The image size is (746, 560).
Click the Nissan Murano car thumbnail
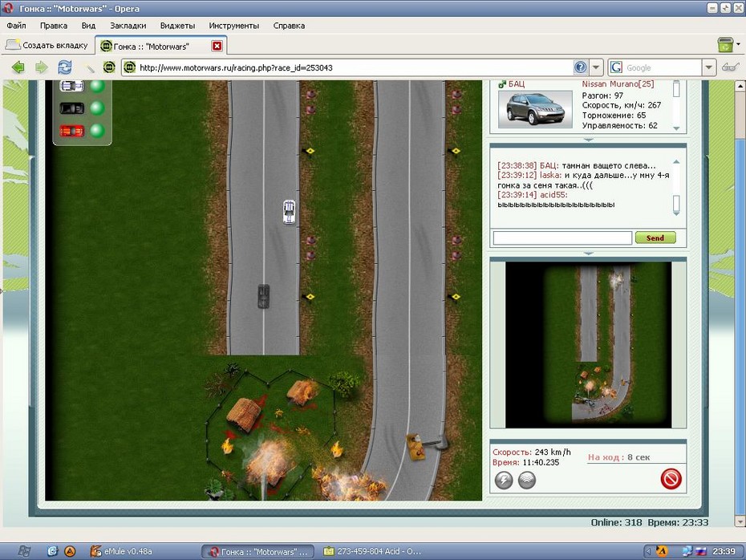pos(535,109)
